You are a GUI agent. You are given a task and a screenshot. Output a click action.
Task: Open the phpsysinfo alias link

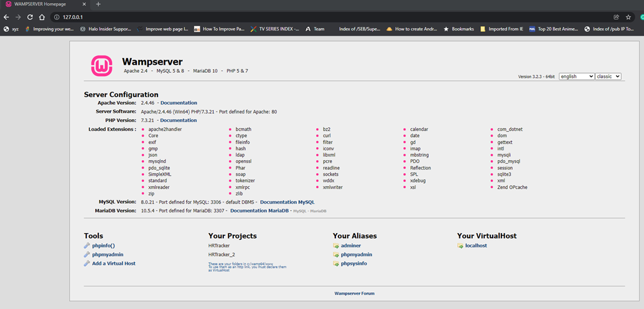point(354,264)
